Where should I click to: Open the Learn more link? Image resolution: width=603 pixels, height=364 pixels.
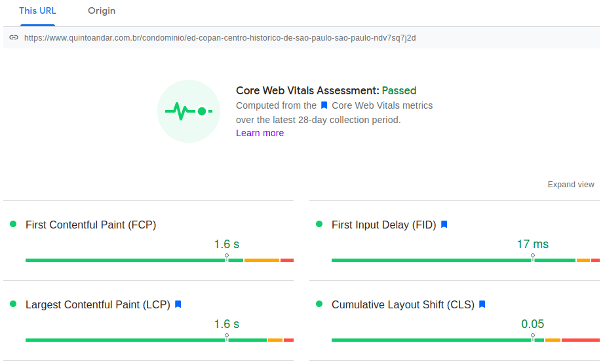[260, 133]
